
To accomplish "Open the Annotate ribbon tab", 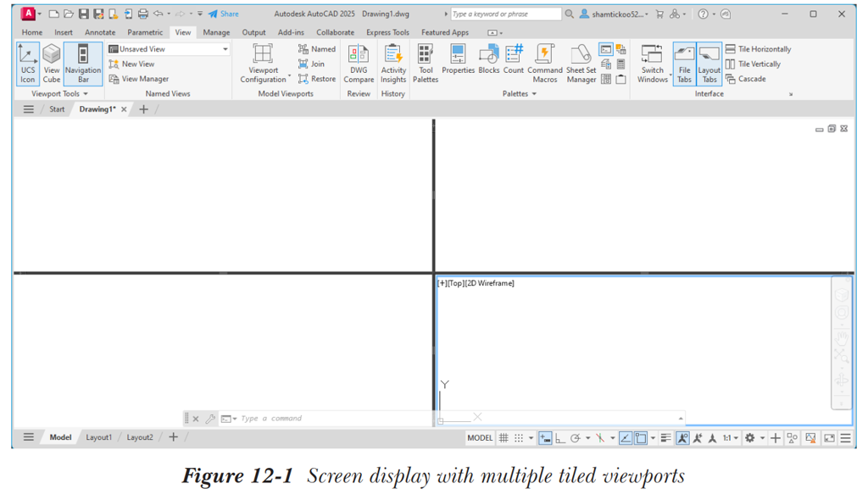I will click(100, 33).
